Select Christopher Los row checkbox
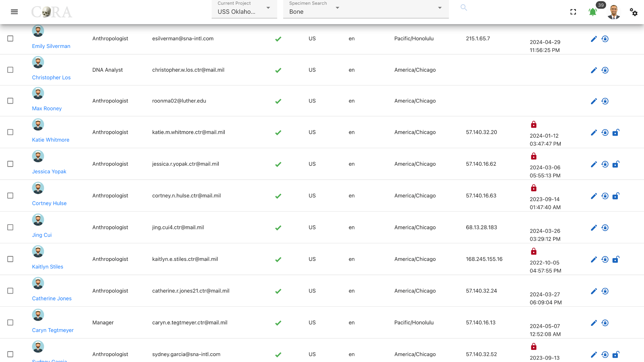644x362 pixels. 10,70
